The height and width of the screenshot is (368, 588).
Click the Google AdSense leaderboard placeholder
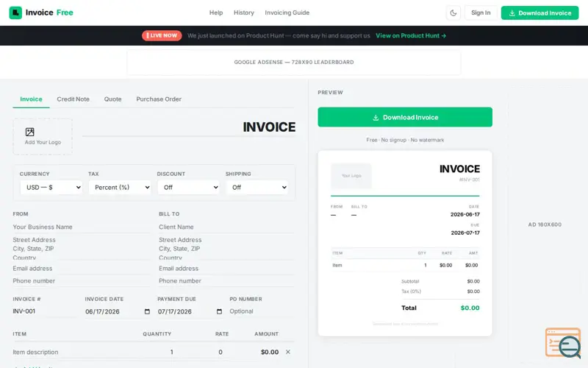pyautogui.click(x=293, y=63)
